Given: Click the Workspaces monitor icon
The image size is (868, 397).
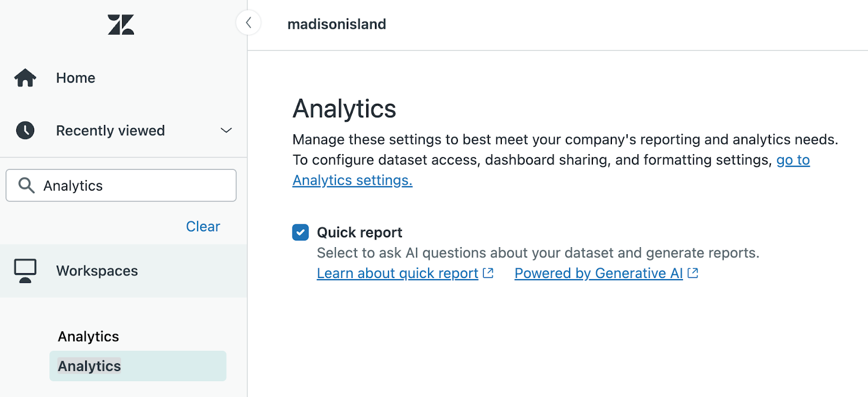Looking at the screenshot, I should click(25, 270).
